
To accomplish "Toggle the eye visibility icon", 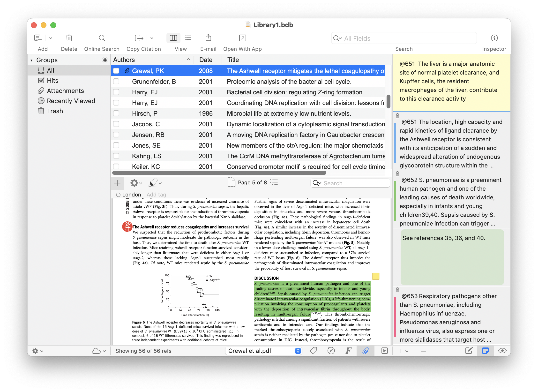I will coord(502,351).
